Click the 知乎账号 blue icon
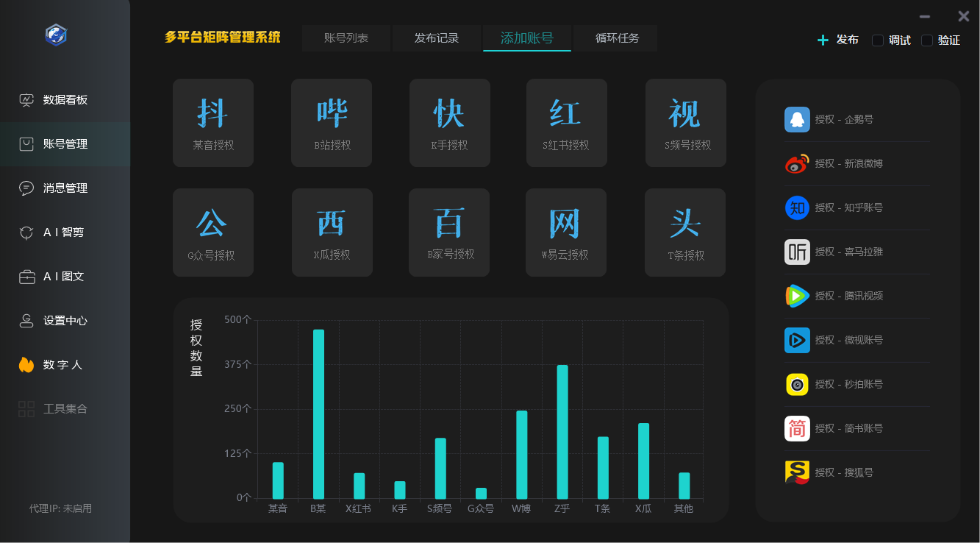Screen dimensions: 980x543 [797, 207]
